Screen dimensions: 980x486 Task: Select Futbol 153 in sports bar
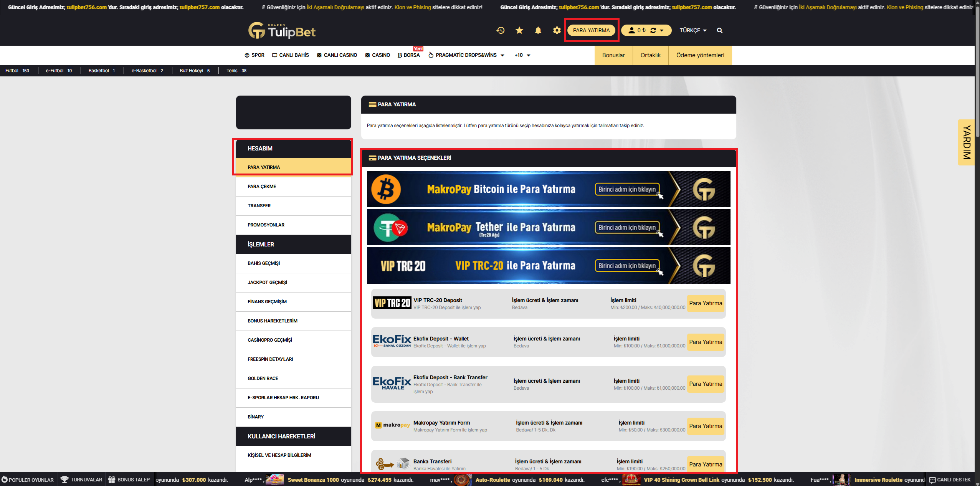pyautogui.click(x=17, y=71)
